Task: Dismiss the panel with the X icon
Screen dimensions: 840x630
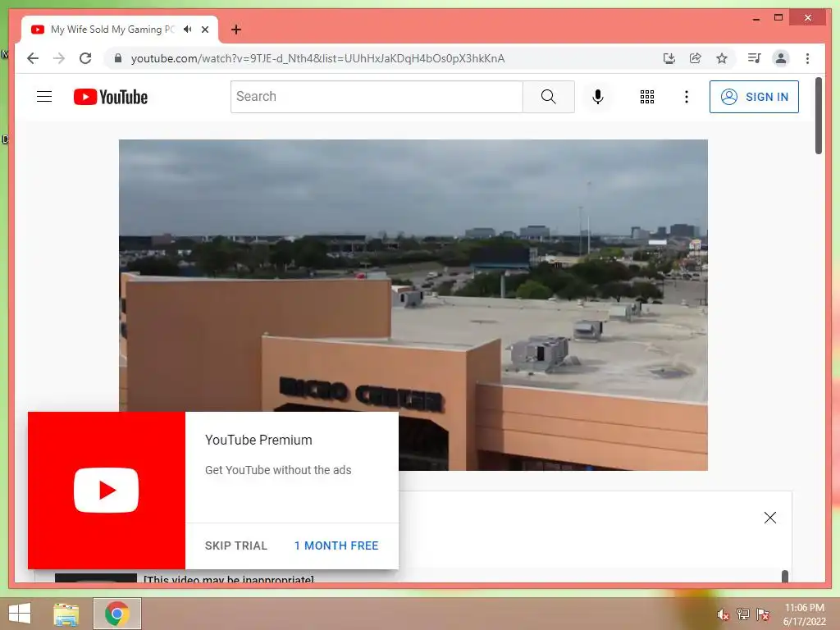Action: (769, 518)
